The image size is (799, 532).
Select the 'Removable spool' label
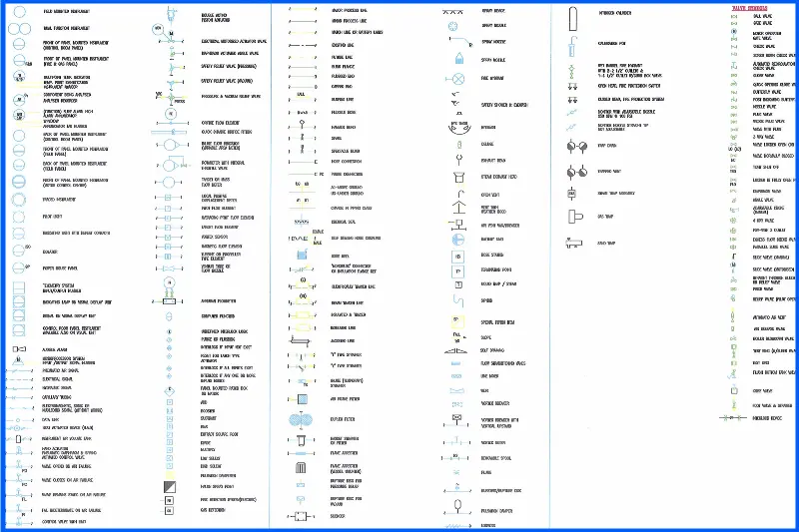click(x=496, y=458)
